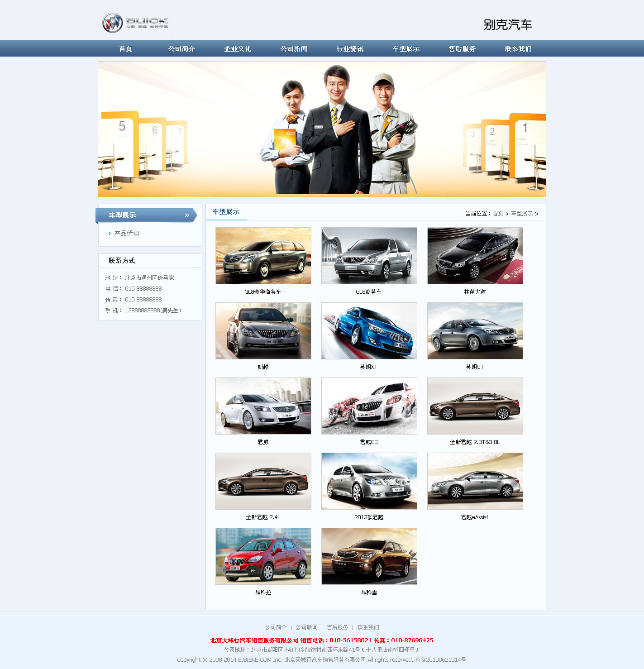Open 行业资讯 from the navigation bar

pos(350,49)
